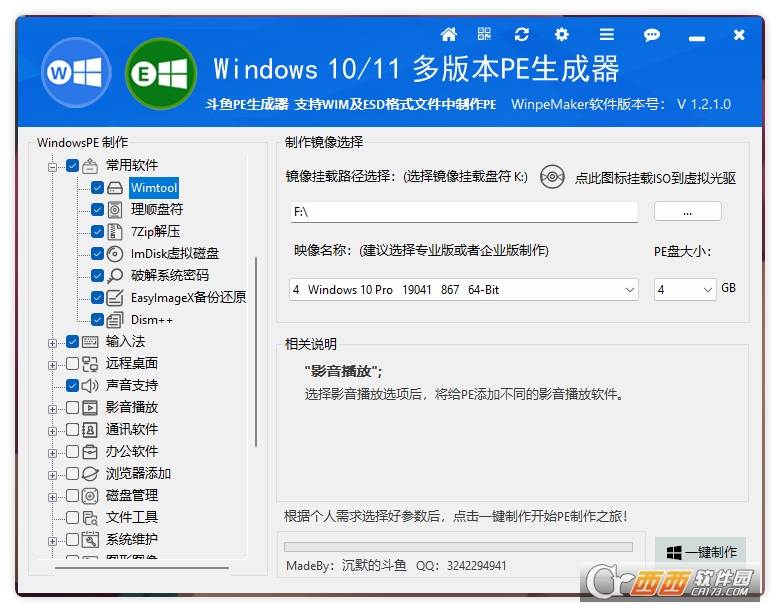Click the 常用软件 toolbox icon
The image size is (780, 612).
tap(90, 165)
